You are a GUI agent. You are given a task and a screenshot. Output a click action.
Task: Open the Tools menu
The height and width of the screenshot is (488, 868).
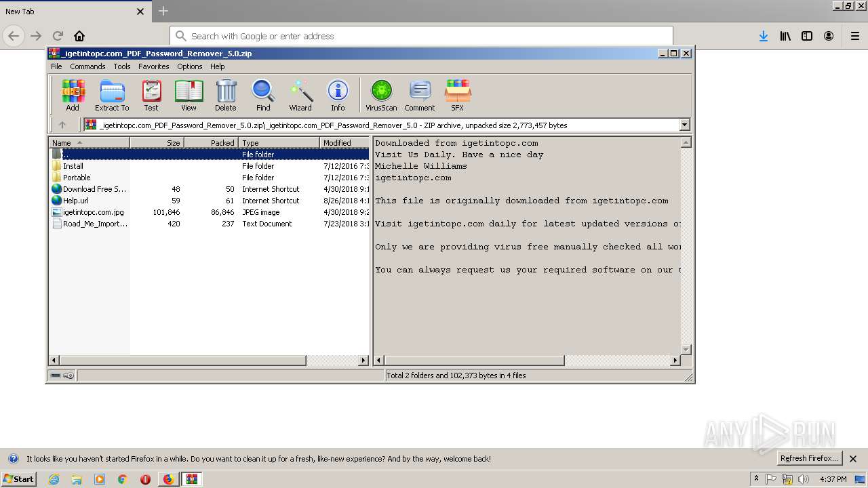[x=122, y=66]
